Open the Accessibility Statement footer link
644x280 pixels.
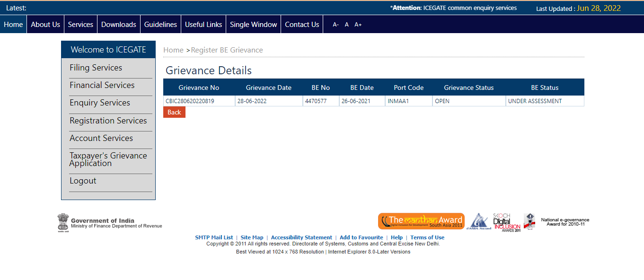301,237
